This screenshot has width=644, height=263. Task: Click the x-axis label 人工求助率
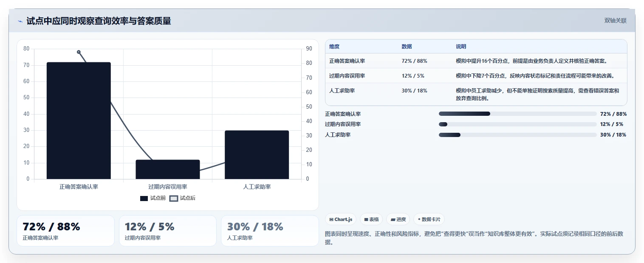pyautogui.click(x=257, y=187)
